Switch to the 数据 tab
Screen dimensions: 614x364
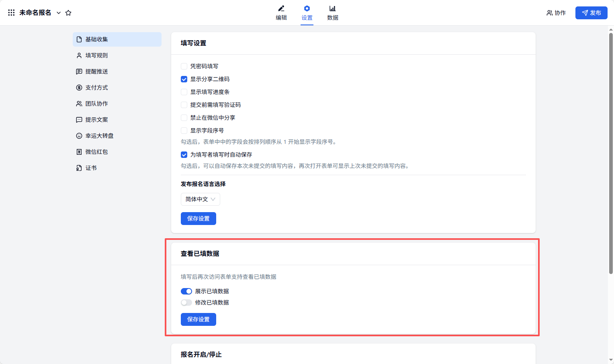[332, 13]
